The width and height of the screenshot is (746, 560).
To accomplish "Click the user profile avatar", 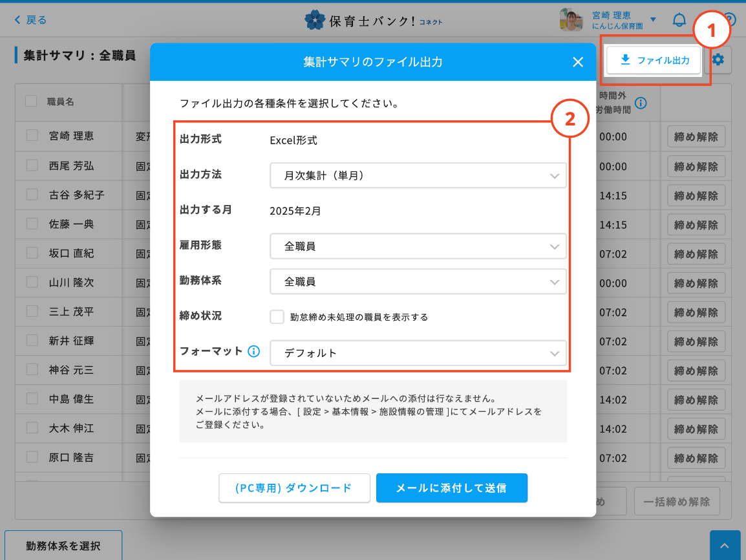I will 571,20.
